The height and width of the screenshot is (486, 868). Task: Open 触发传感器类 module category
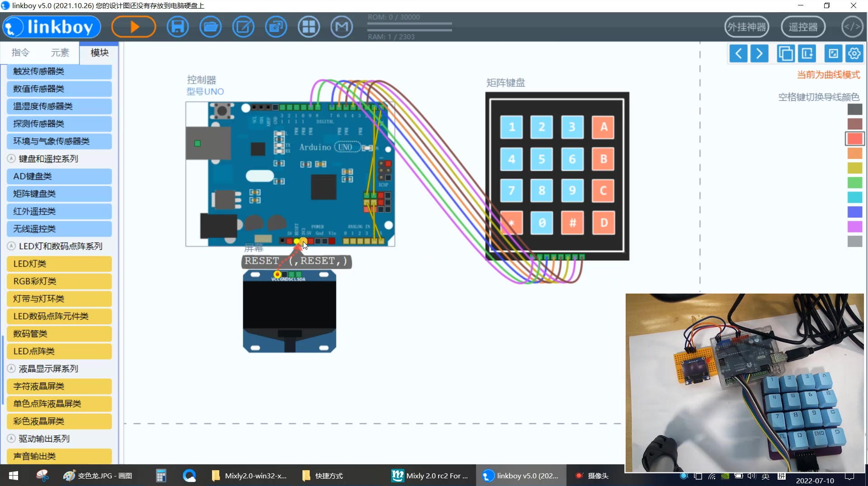pyautogui.click(x=59, y=71)
